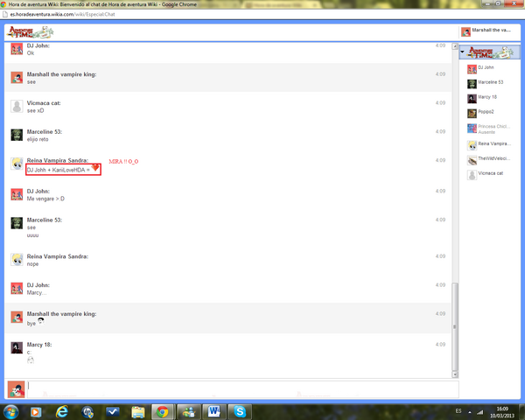This screenshot has width=525, height=420.
Task: Collapse the wiki chat room header arrow
Action: click(462, 52)
